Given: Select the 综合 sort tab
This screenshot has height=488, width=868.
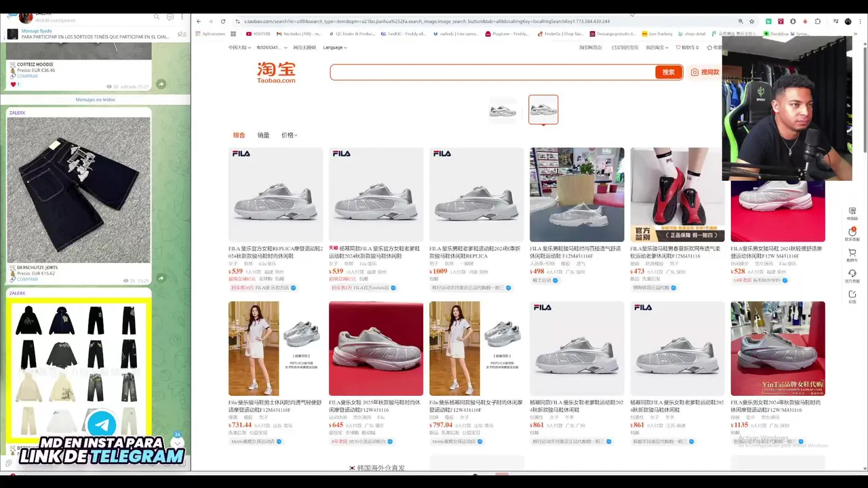Looking at the screenshot, I should [239, 135].
